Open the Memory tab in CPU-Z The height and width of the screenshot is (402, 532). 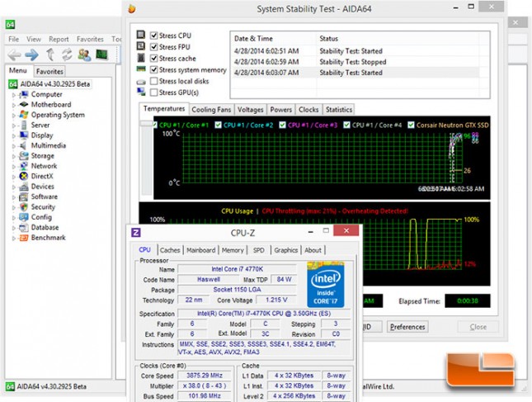[233, 250]
